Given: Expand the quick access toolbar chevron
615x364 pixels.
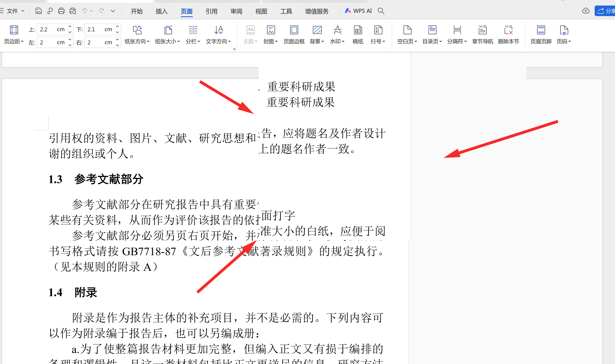Looking at the screenshot, I should [113, 11].
